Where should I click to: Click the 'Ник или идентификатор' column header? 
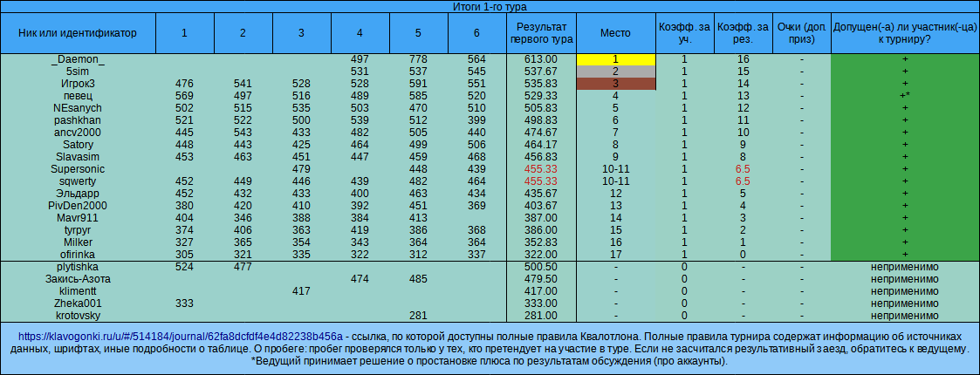[78, 33]
